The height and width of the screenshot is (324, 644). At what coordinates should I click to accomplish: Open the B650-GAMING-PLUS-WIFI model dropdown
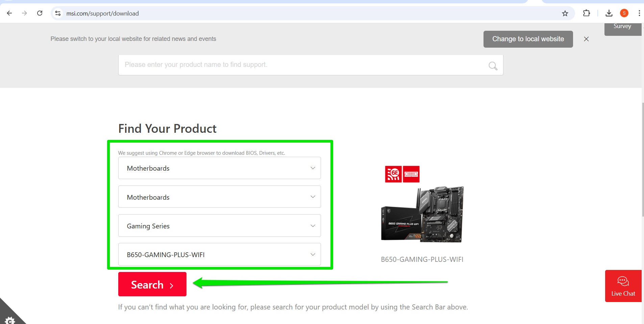pyautogui.click(x=220, y=254)
